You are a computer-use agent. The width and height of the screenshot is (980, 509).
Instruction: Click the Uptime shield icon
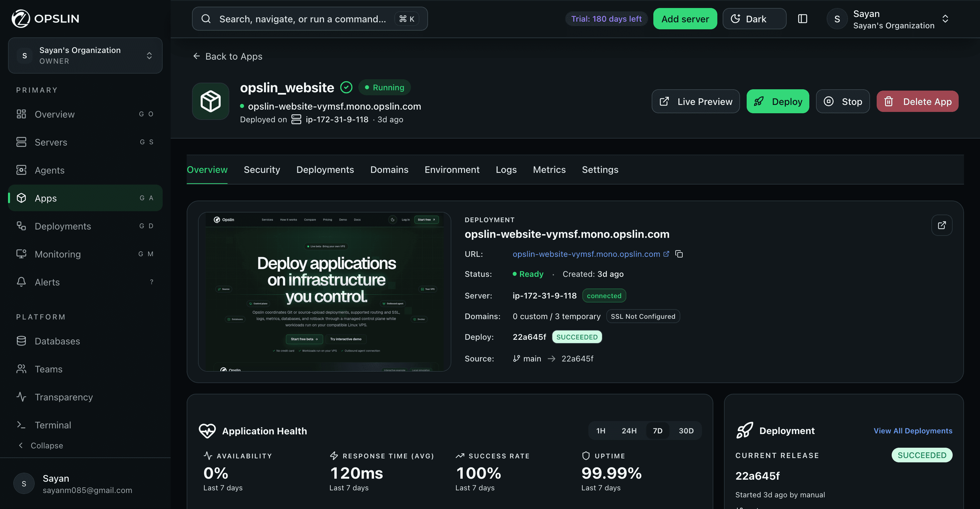click(586, 455)
